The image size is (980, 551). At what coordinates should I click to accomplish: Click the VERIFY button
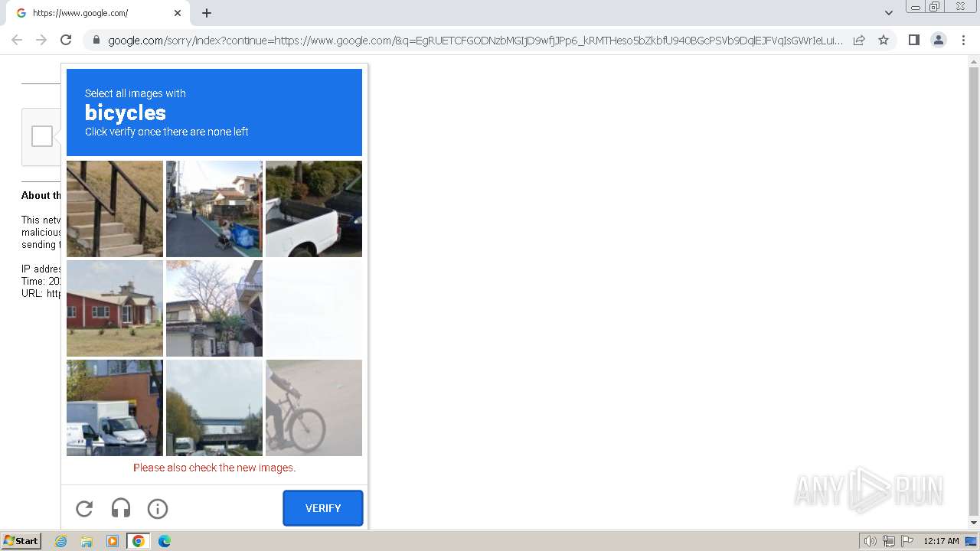(x=323, y=508)
